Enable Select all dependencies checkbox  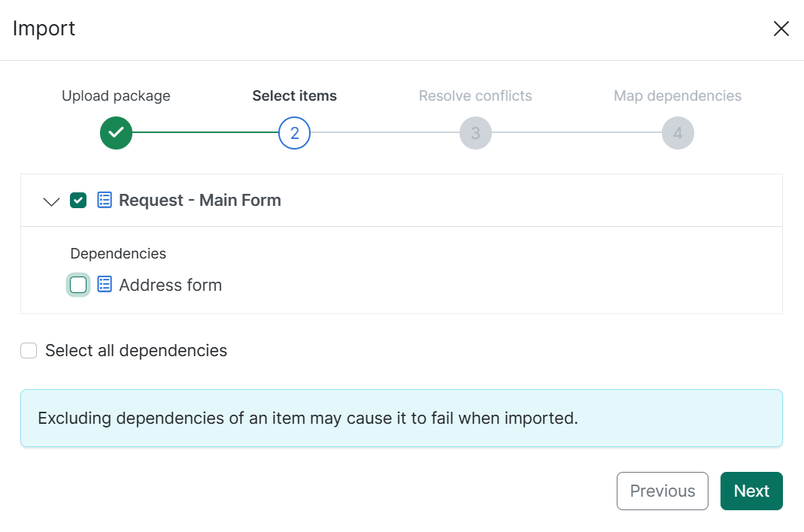pyautogui.click(x=29, y=350)
